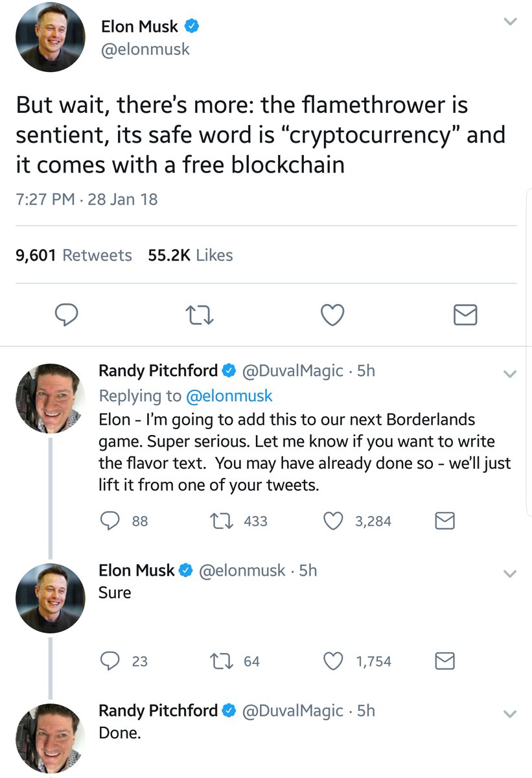Send main tweet via direct message
This screenshot has height=778, width=532.
pyautogui.click(x=465, y=315)
